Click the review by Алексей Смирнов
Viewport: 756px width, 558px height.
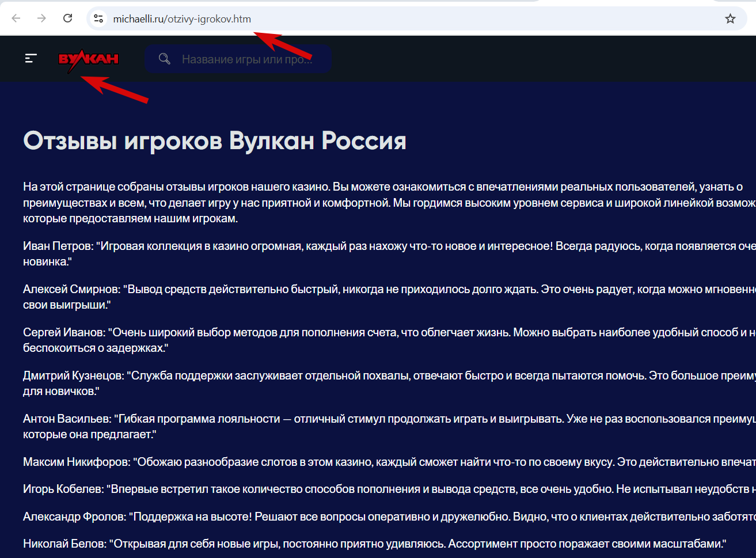(389, 297)
